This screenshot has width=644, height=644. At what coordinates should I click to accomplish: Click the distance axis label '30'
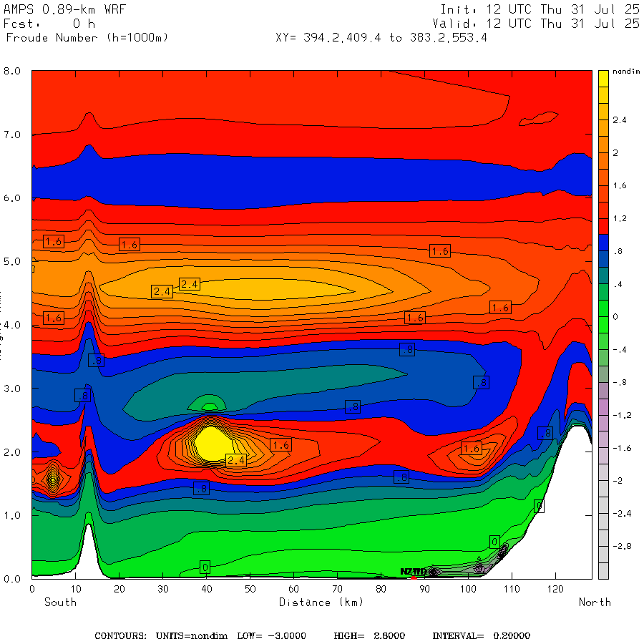163,590
